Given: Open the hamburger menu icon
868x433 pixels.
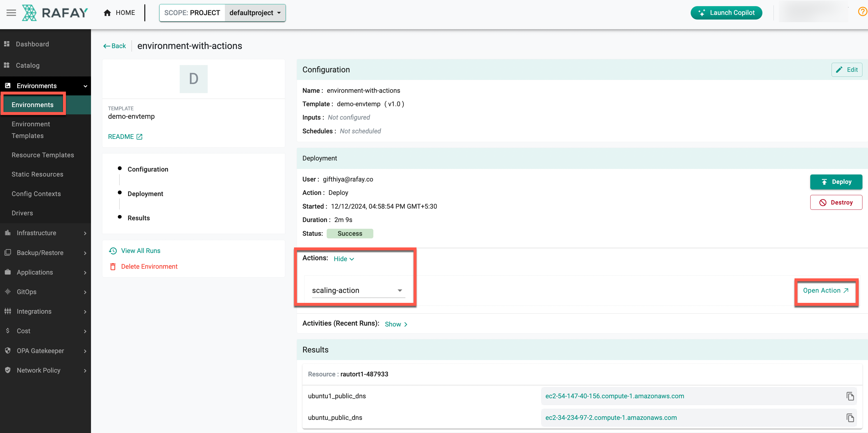Looking at the screenshot, I should click(x=11, y=13).
